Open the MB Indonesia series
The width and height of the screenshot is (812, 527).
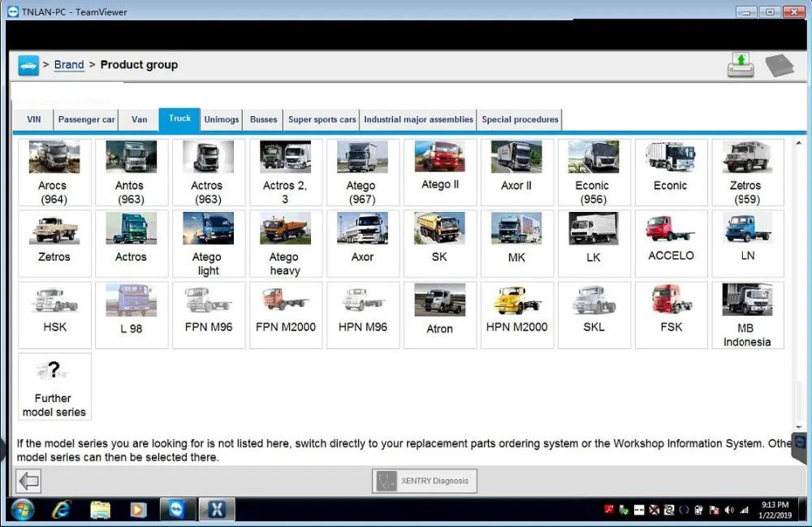pyautogui.click(x=748, y=315)
